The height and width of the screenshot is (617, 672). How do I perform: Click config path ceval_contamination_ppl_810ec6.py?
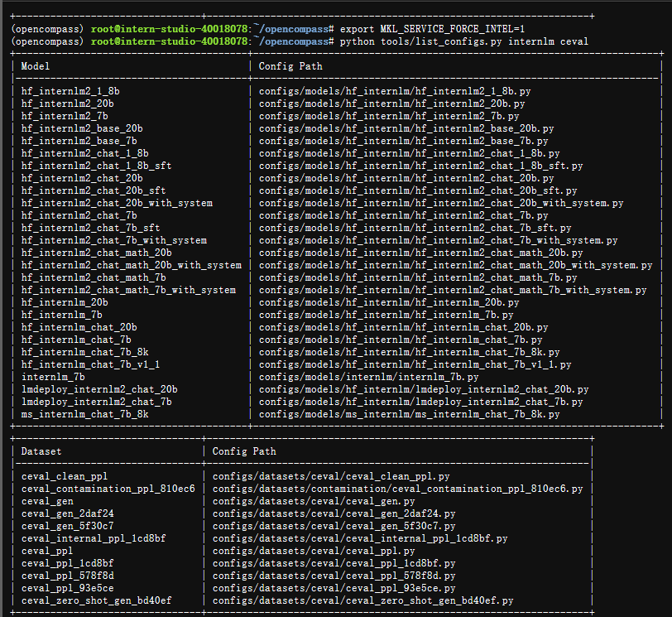click(397, 489)
